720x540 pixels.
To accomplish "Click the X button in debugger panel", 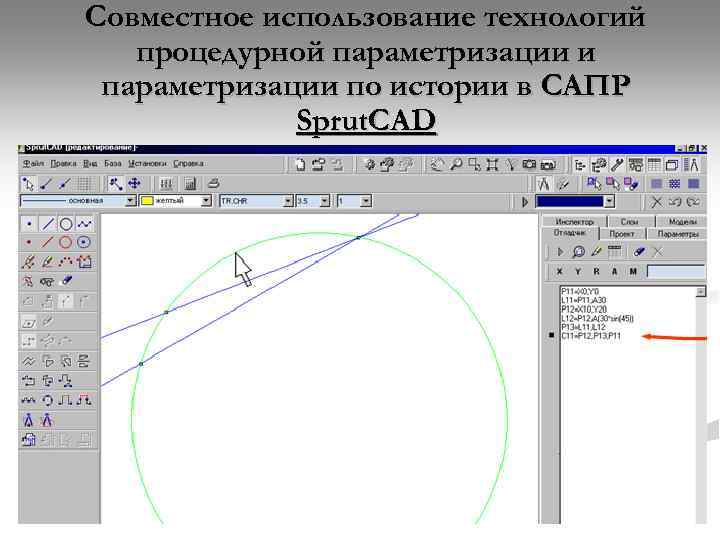I will (x=559, y=271).
